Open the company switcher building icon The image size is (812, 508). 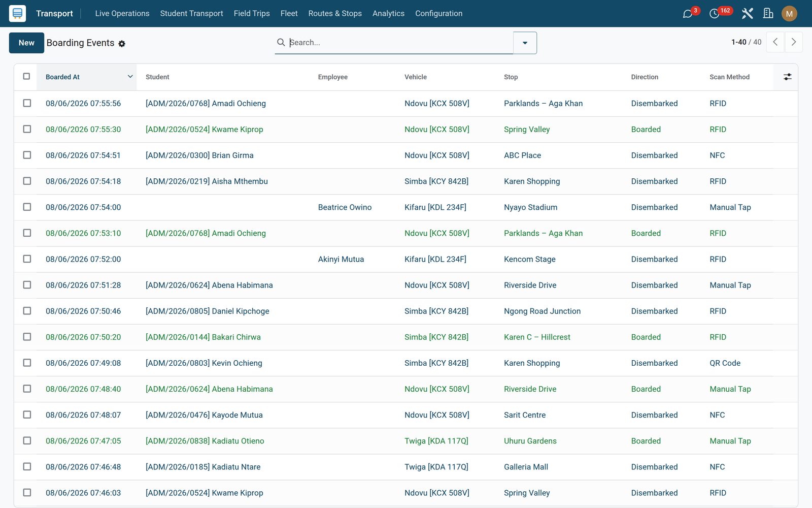pyautogui.click(x=768, y=14)
